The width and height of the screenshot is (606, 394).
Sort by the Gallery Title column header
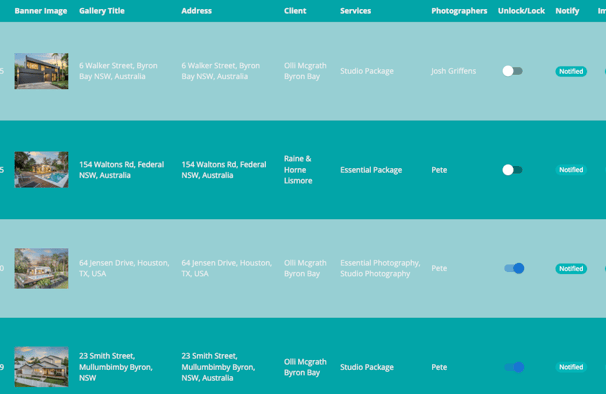click(102, 11)
